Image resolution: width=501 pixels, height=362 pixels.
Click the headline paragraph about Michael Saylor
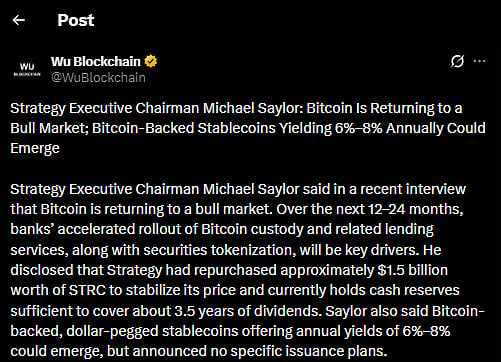248,128
